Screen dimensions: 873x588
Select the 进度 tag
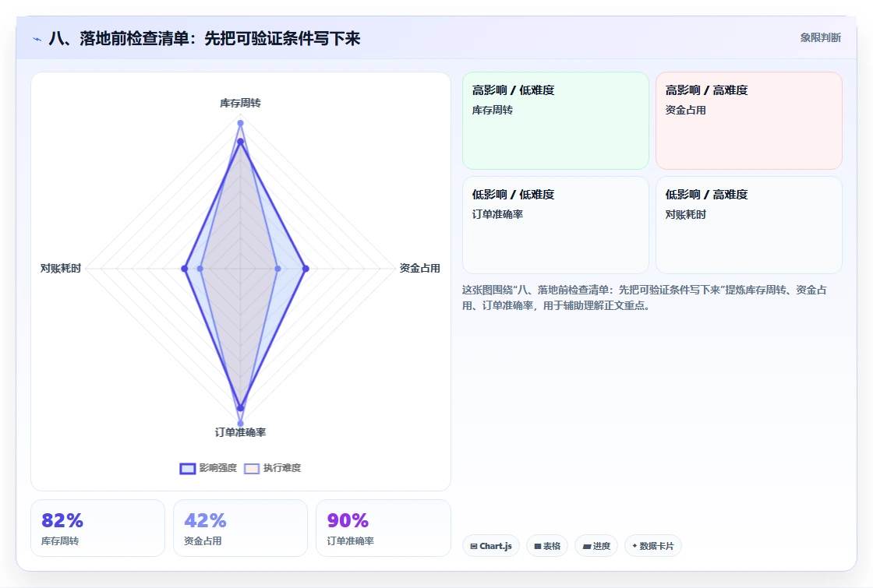pyautogui.click(x=596, y=546)
